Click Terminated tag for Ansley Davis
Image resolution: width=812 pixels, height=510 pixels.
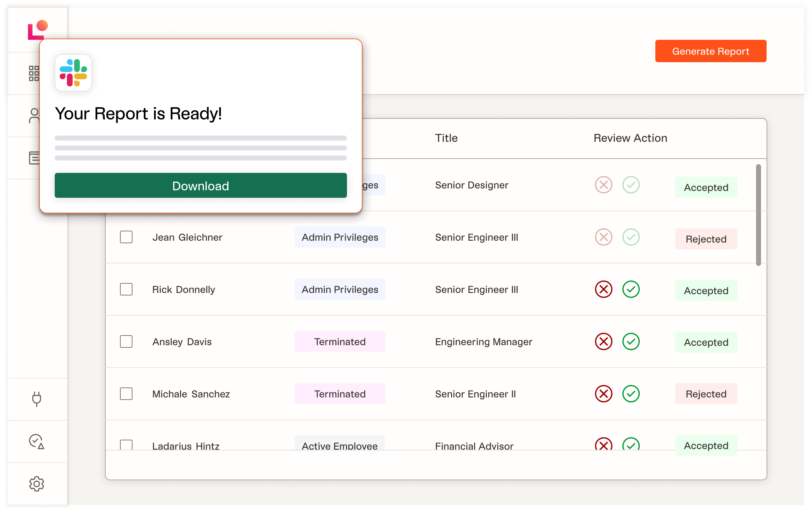340,342
